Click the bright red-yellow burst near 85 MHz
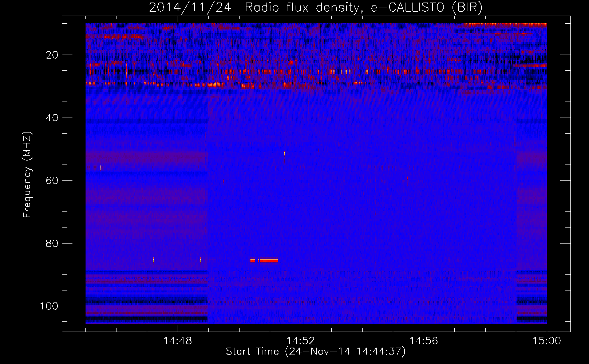 [264, 260]
